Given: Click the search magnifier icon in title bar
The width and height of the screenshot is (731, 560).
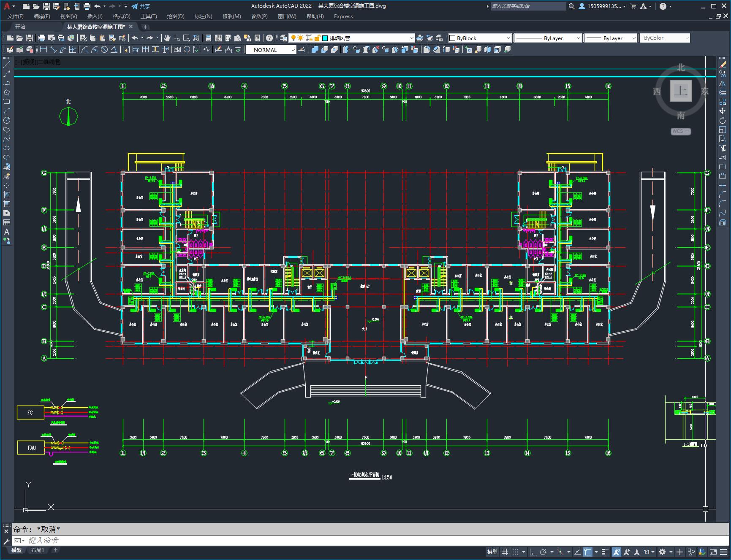Looking at the screenshot, I should (x=571, y=6).
